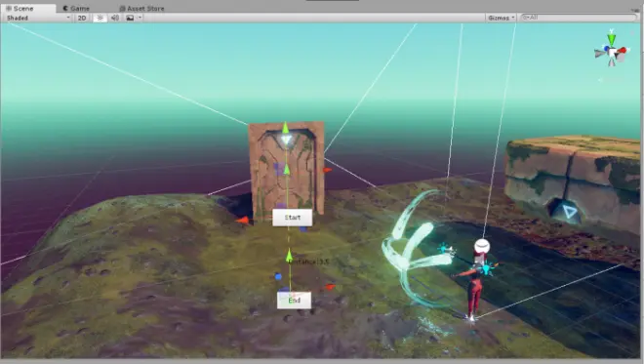This screenshot has height=364, width=644.
Task: Switch to the Game tab
Action: coord(76,8)
